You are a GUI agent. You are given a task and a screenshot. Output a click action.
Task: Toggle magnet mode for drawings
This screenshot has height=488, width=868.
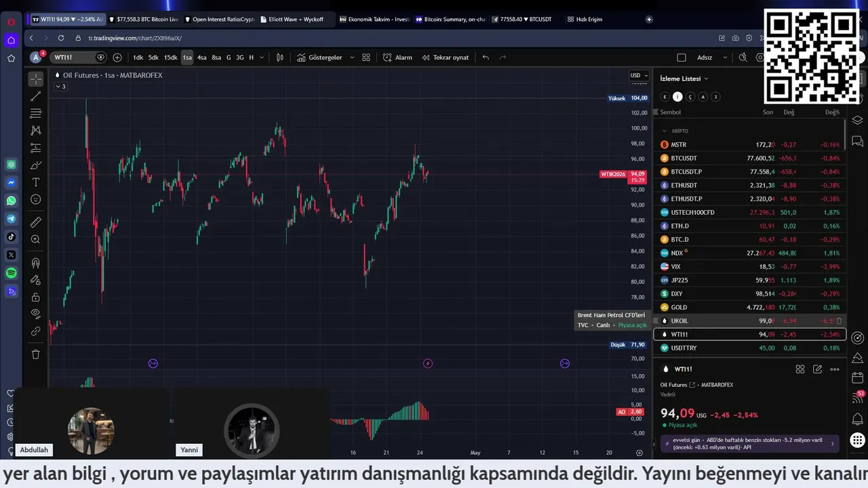[36, 263]
